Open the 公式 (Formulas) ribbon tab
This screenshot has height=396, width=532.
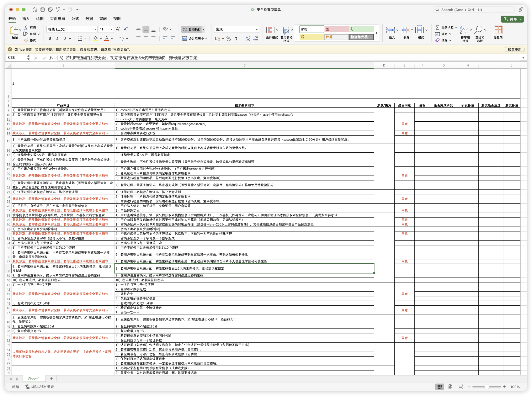point(75,19)
